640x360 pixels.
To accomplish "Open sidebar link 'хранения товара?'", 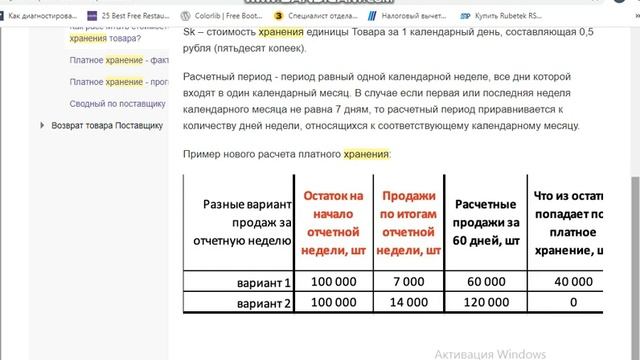I will pyautogui.click(x=105, y=38).
